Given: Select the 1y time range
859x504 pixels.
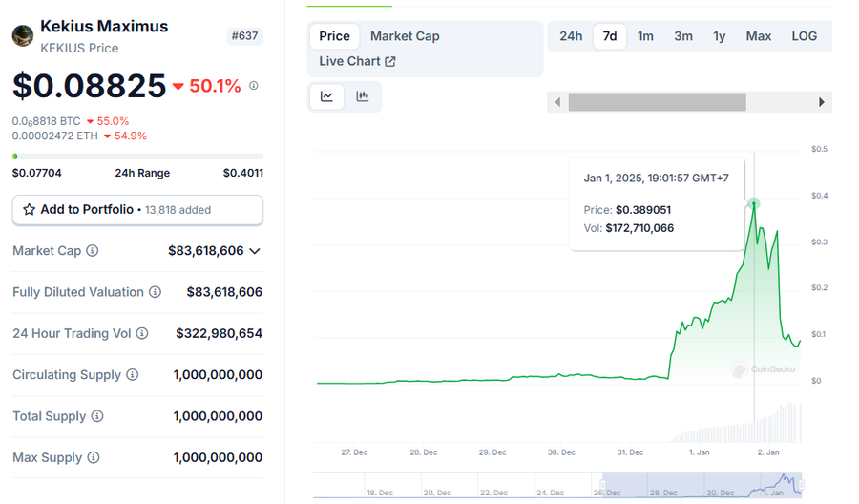Looking at the screenshot, I should click(719, 36).
